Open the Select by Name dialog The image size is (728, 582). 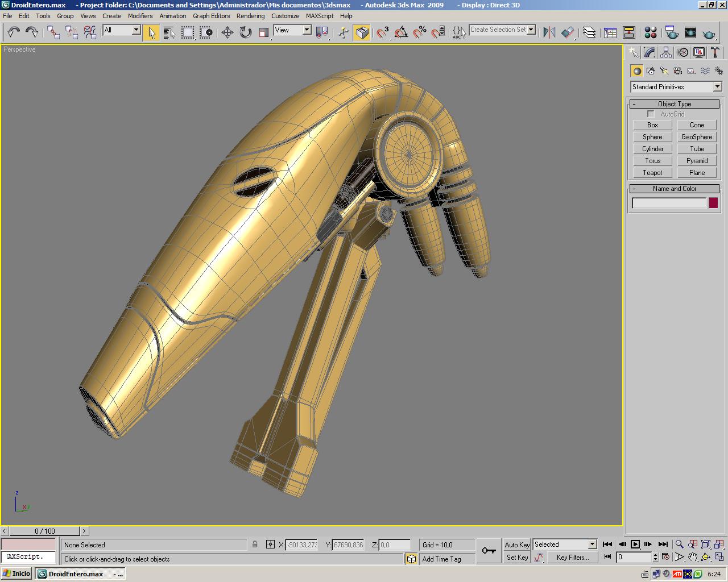click(169, 32)
